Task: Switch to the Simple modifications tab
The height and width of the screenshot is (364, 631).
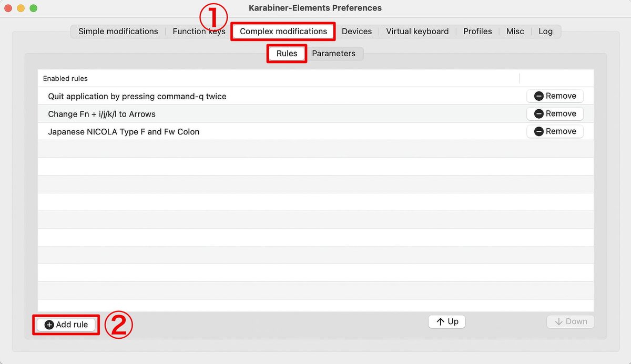Action: pyautogui.click(x=117, y=31)
